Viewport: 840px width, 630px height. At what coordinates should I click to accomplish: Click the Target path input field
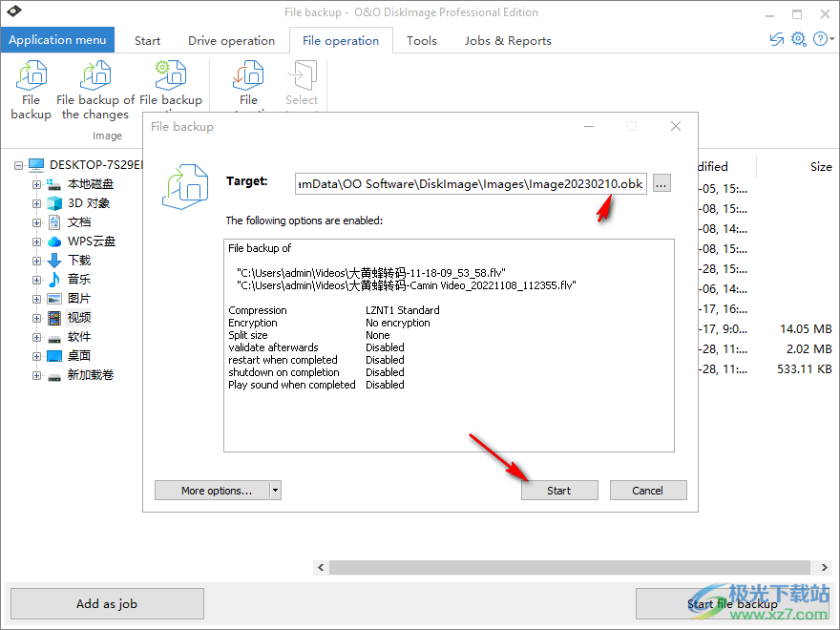click(x=468, y=183)
